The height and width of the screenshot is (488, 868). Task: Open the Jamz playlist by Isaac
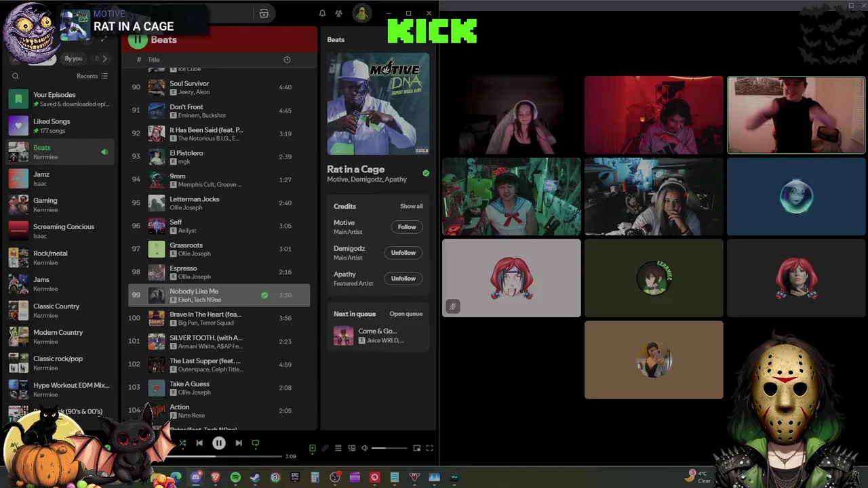pyautogui.click(x=61, y=178)
